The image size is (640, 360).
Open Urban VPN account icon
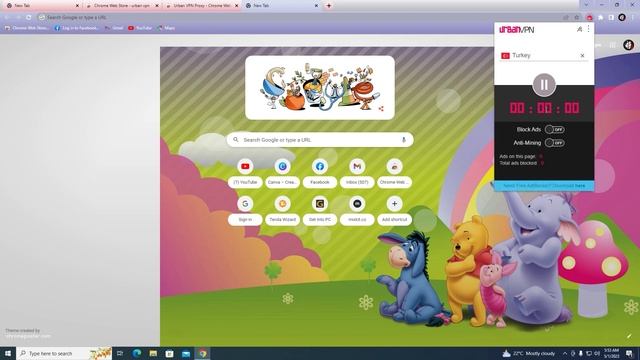(x=579, y=29)
